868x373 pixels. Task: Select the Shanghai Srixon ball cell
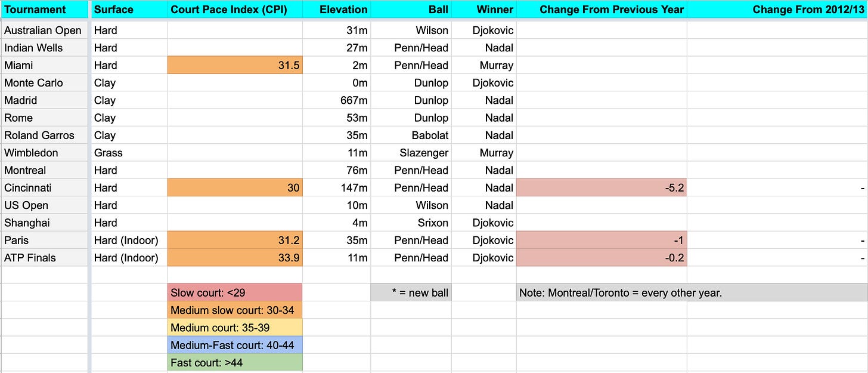pos(410,223)
